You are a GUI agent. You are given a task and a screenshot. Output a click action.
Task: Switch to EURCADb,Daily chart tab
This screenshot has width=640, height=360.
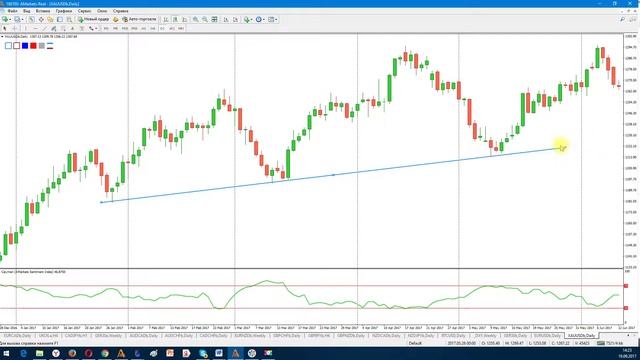(x=17, y=336)
